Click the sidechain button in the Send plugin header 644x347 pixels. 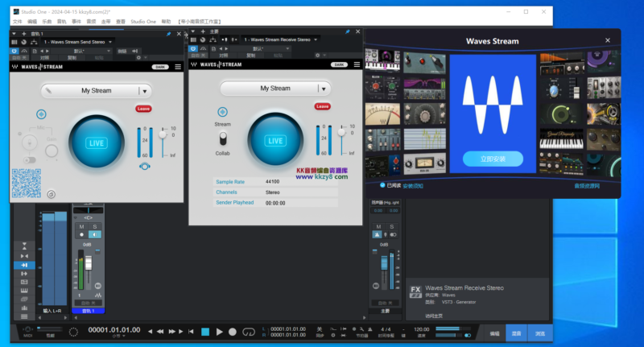click(x=122, y=51)
